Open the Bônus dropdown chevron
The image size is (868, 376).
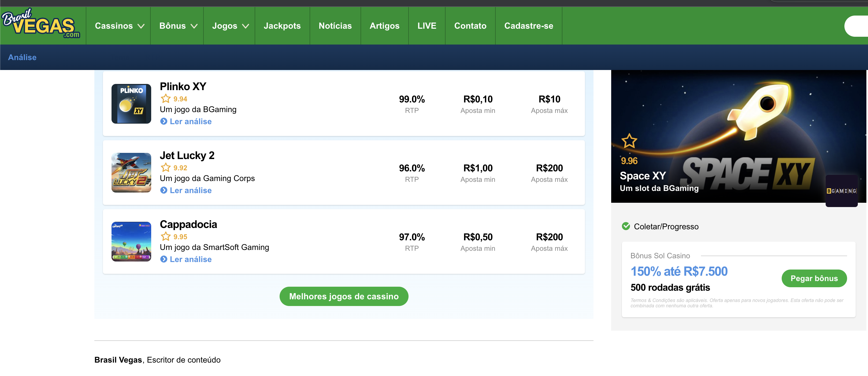click(194, 26)
